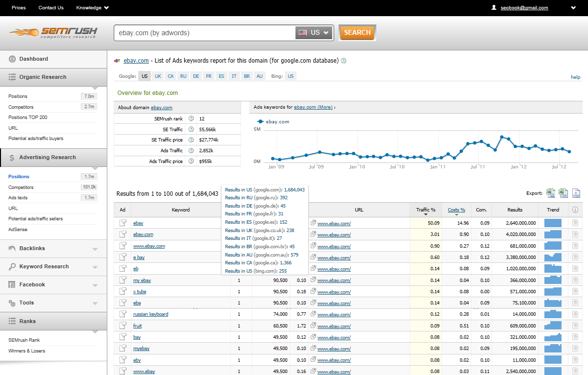This screenshot has height=375, width=588.
Task: Open Positions TOP 200 report
Action: 27,117
